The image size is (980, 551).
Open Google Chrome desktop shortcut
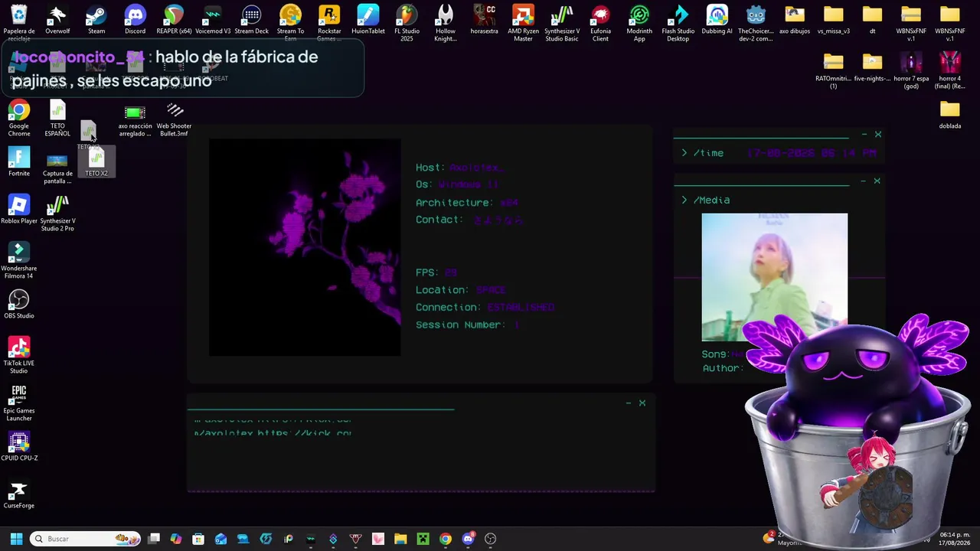(19, 118)
